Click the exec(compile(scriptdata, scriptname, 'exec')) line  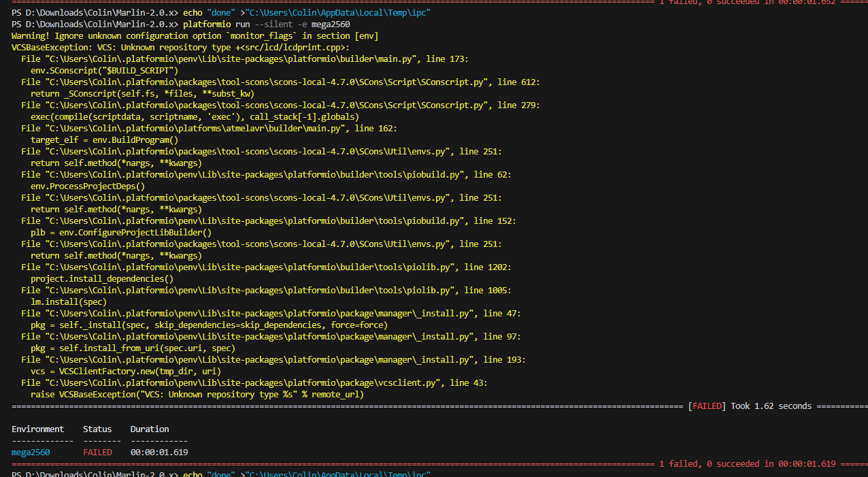pyautogui.click(x=195, y=116)
